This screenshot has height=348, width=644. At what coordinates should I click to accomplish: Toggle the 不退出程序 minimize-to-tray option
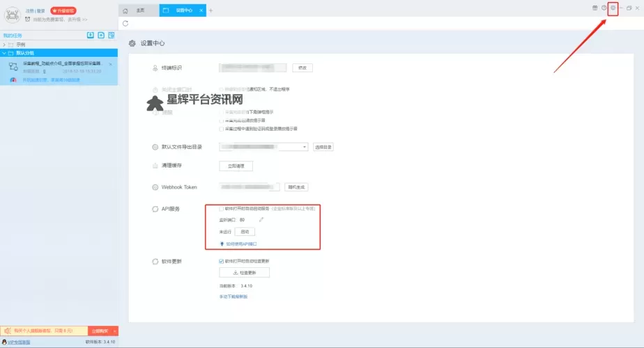pos(222,89)
